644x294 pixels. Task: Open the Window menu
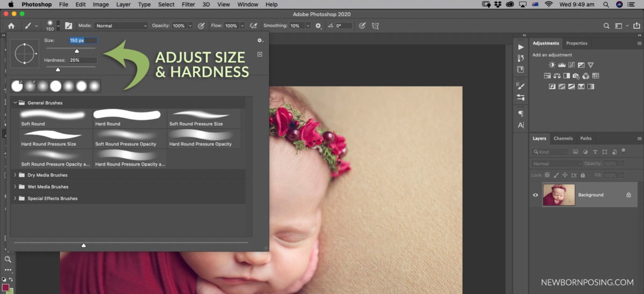point(247,4)
